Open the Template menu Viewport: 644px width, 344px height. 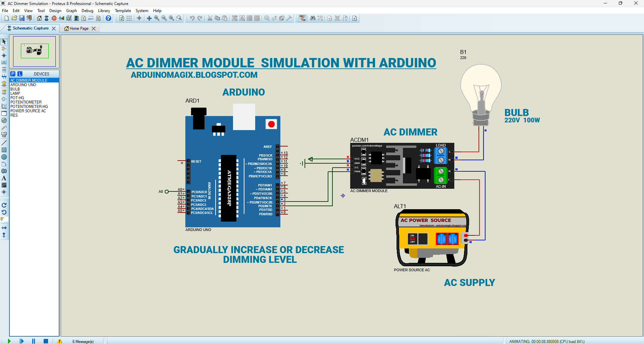coord(123,11)
